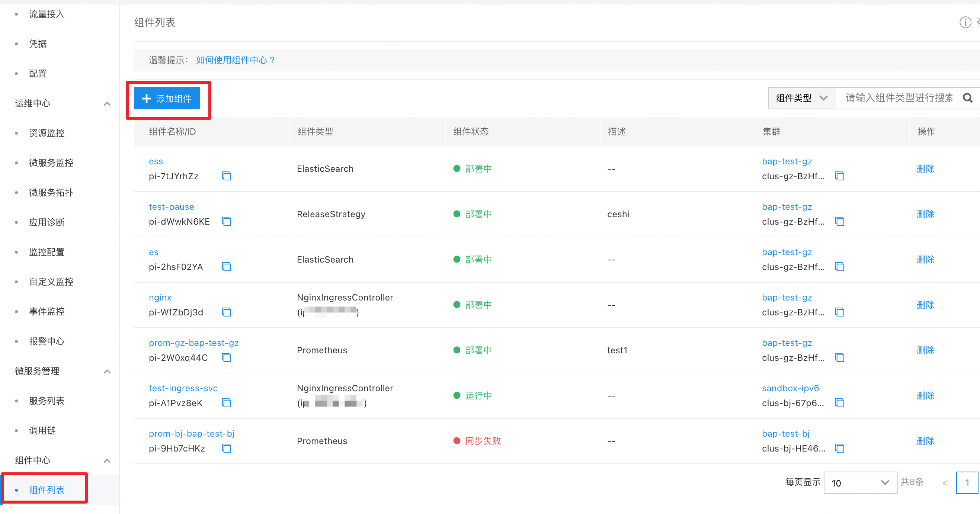Open the ess component
Screen dimensions: 980x514
[156, 161]
